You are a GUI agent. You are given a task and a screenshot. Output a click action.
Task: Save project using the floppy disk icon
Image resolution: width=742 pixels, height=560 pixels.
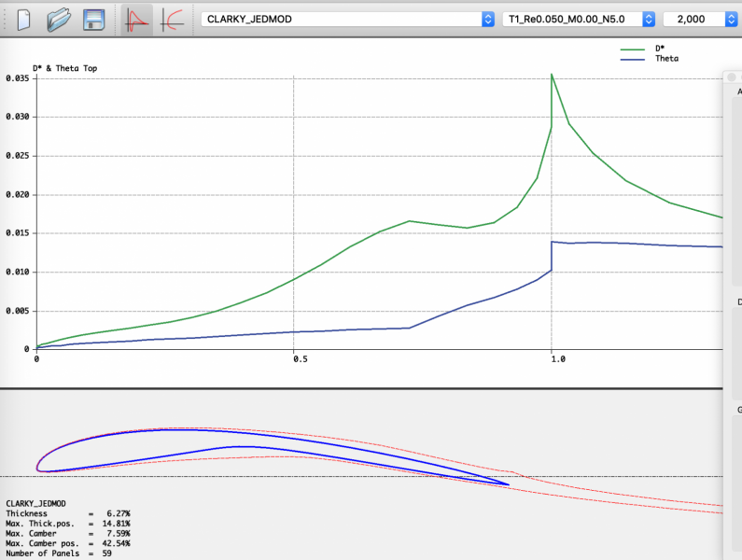pos(93,19)
